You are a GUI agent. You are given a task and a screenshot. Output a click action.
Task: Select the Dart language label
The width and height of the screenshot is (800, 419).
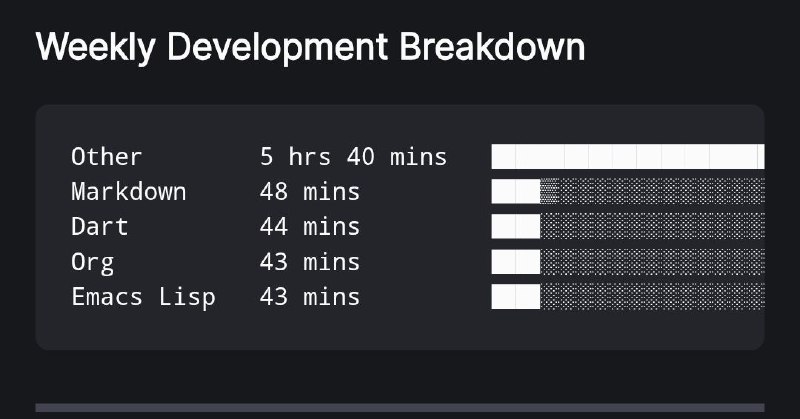point(100,227)
